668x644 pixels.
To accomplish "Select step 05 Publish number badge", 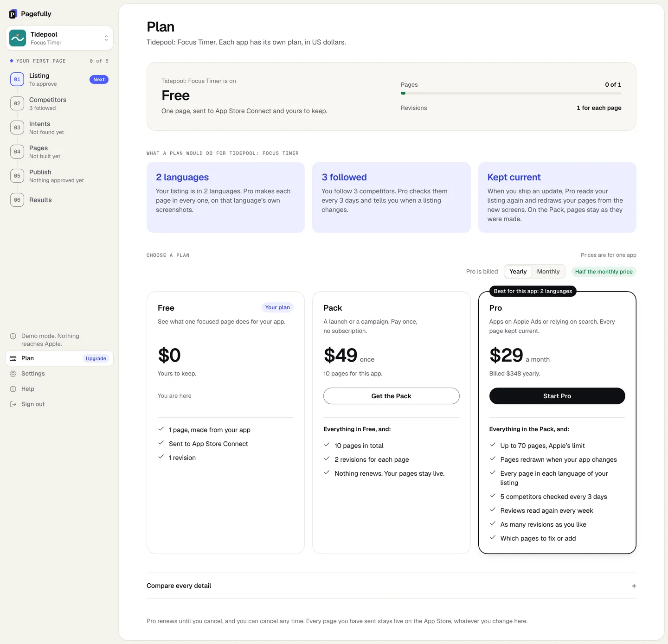I will [x=17, y=176].
